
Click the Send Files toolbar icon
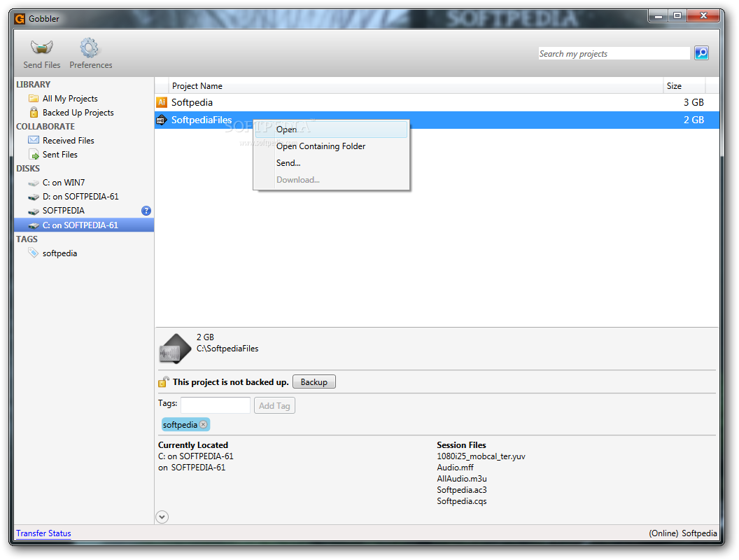click(41, 47)
